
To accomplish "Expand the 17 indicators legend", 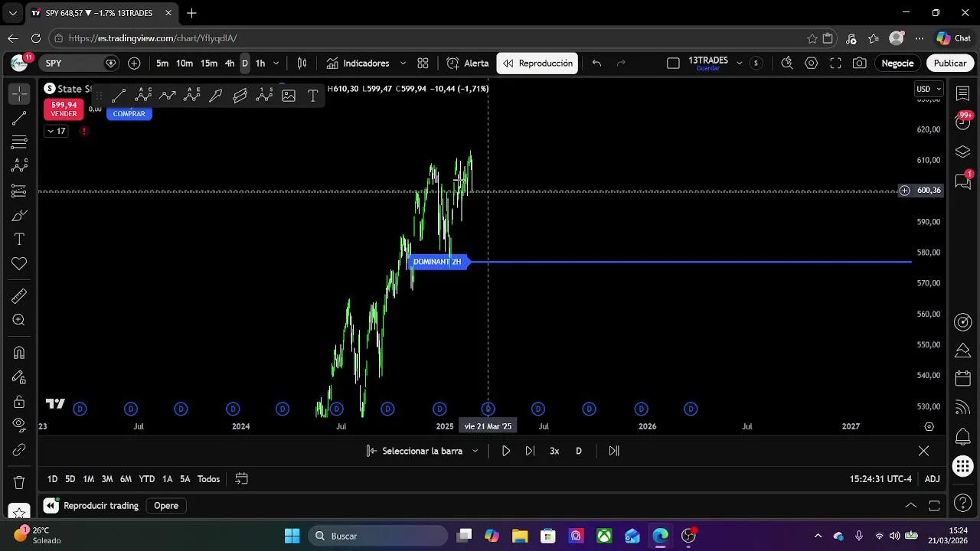I will click(57, 131).
